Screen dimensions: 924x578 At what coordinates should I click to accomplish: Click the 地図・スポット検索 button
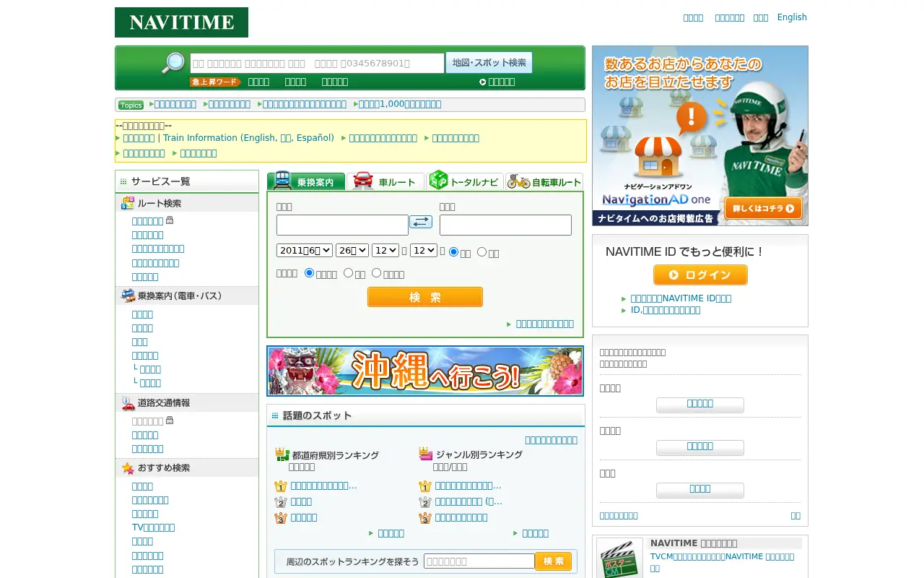pos(489,63)
